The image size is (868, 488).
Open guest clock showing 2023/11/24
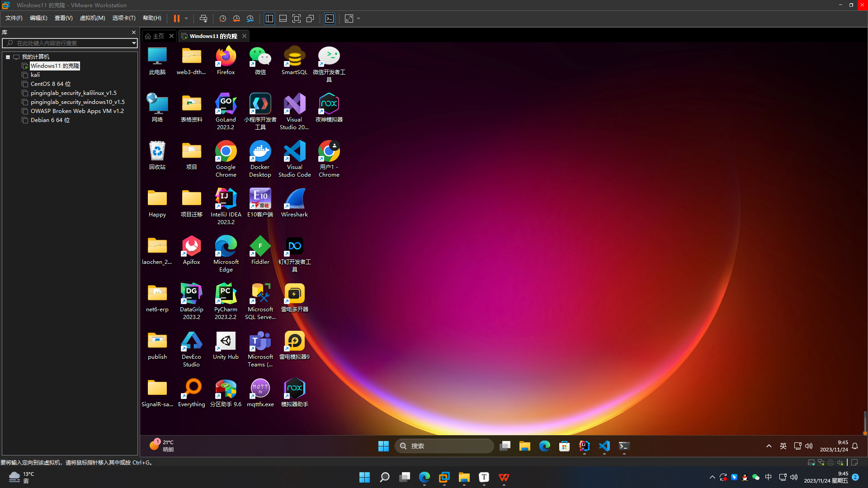834,446
